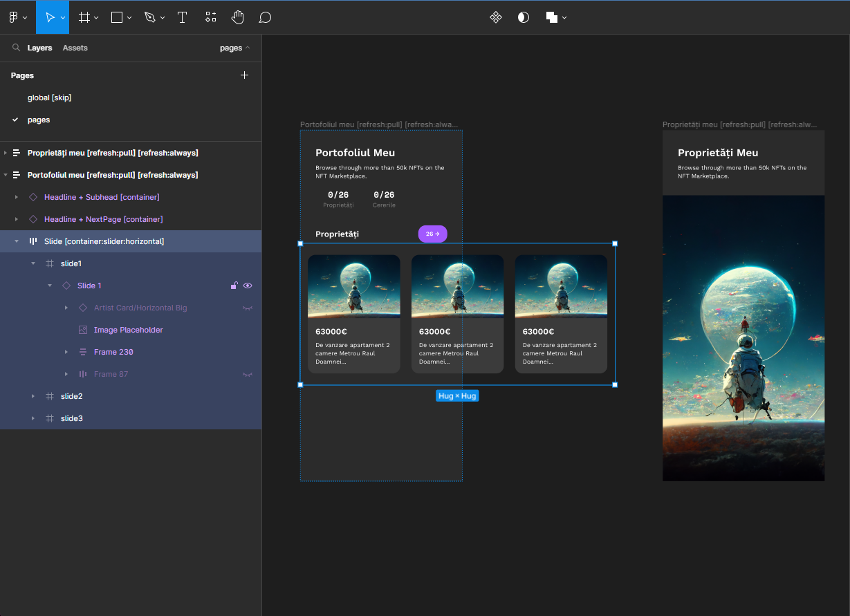
Task: Click the search icon in Layers panel
Action: [x=16, y=48]
